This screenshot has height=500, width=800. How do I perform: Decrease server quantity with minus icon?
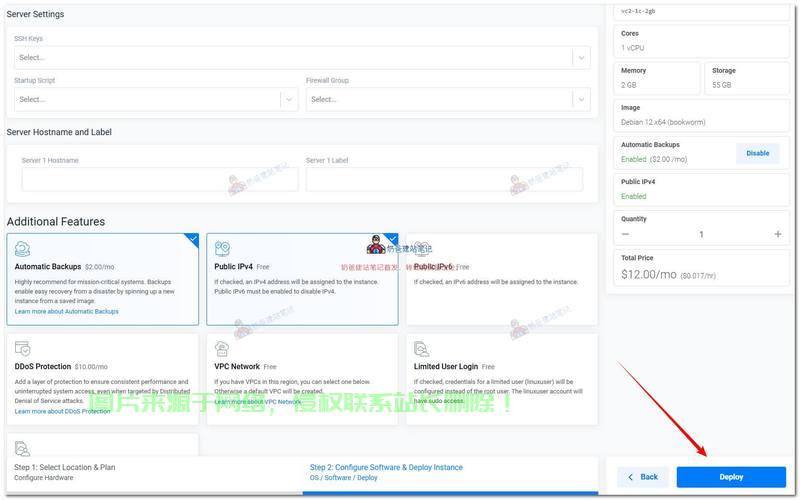tap(626, 234)
